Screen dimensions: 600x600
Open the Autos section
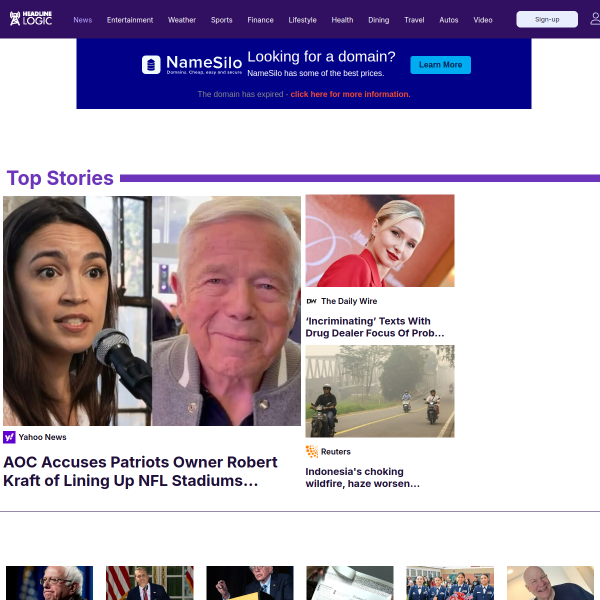point(448,20)
